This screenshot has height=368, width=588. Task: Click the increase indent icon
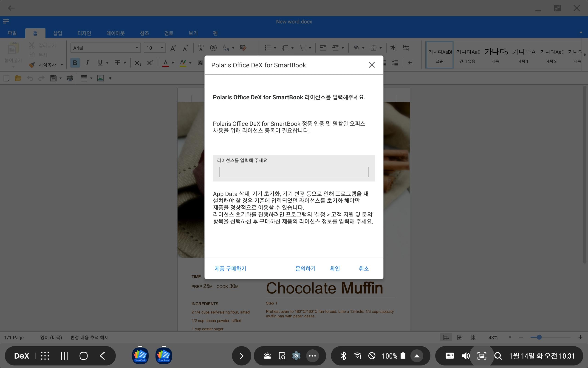click(335, 48)
